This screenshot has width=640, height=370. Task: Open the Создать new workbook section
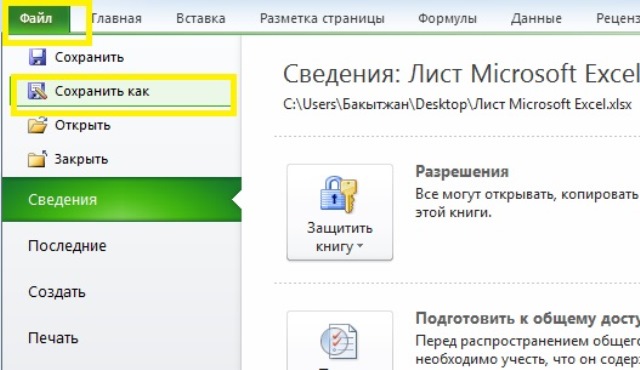coord(57,292)
